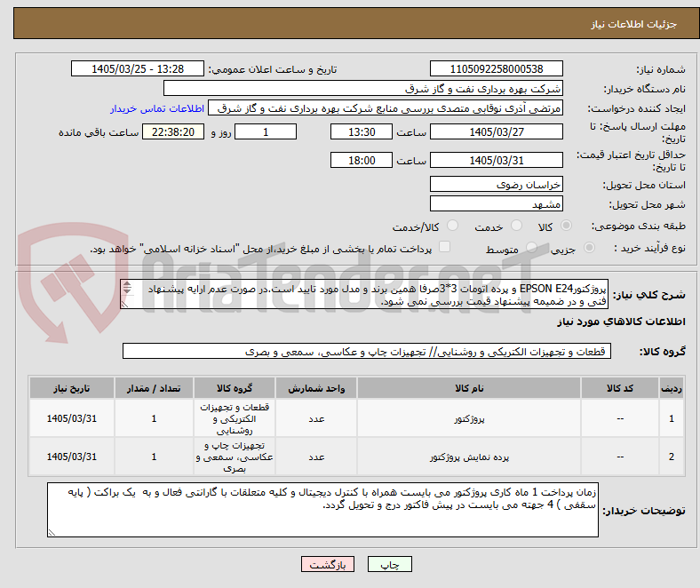The width and height of the screenshot is (700, 588).
Task: Select the کالا/خدمت radio button
Action: 453,226
